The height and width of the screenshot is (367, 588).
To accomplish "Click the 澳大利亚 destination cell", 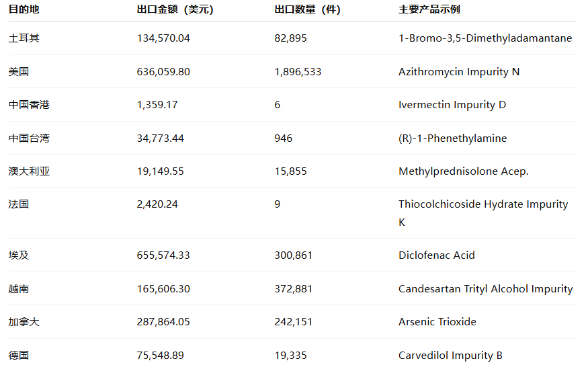I will click(x=29, y=171).
